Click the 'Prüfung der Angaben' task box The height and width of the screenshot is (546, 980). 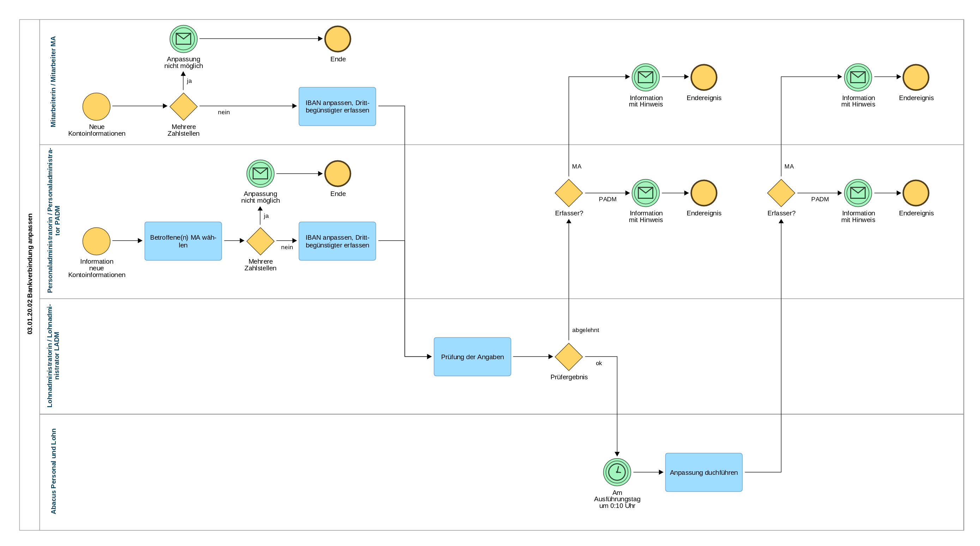[472, 357]
